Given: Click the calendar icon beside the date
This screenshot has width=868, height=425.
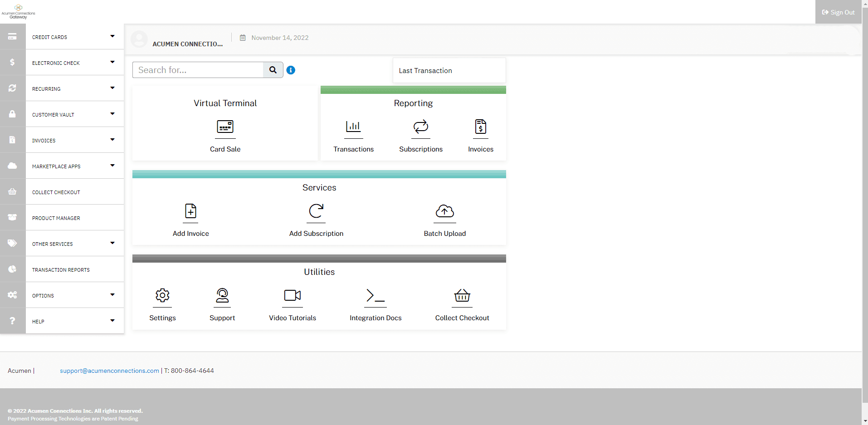Looking at the screenshot, I should tap(243, 38).
